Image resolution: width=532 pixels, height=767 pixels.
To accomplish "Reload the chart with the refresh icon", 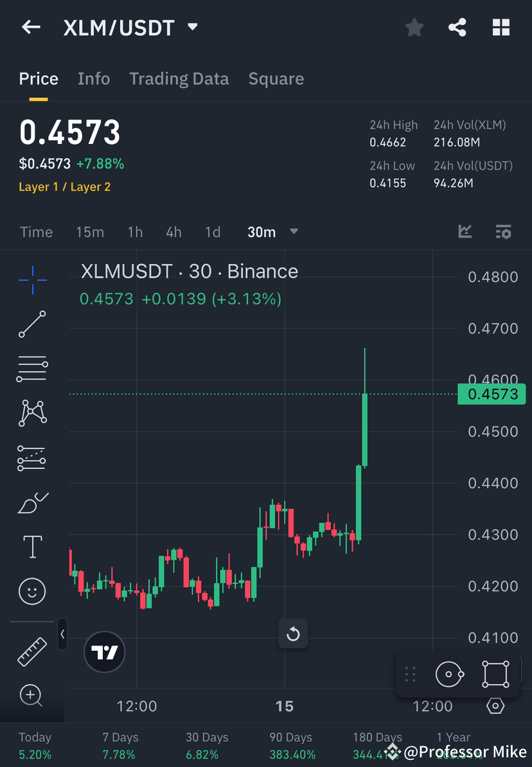I will click(293, 633).
